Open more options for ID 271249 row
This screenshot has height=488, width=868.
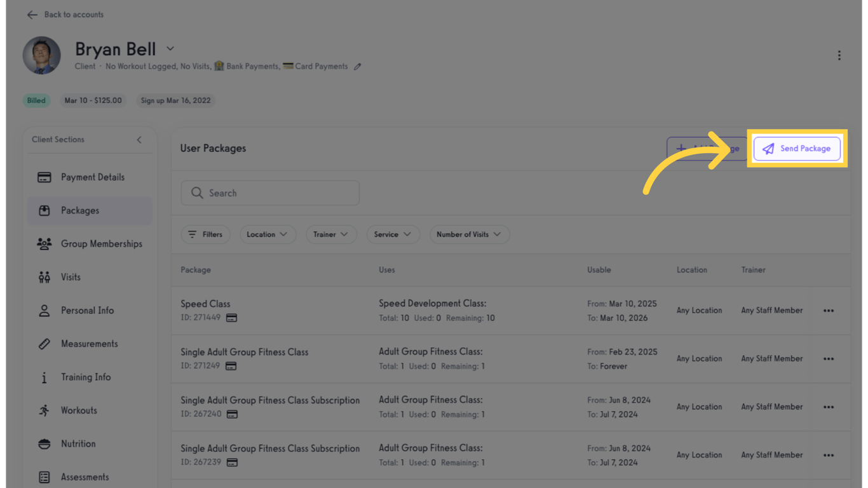[x=829, y=359]
